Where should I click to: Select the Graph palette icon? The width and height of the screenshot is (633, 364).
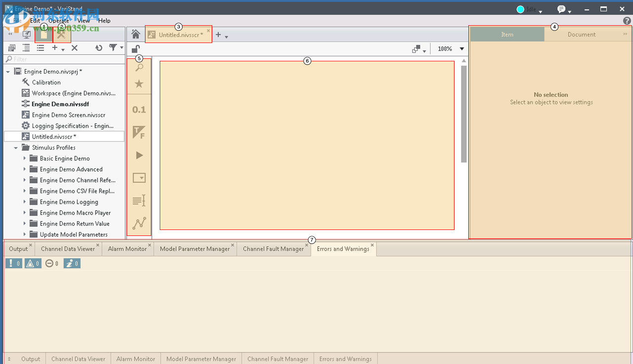[139, 224]
